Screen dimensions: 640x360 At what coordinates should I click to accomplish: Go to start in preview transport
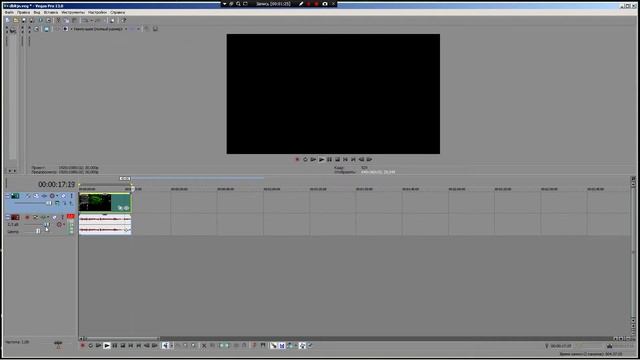(x=345, y=160)
